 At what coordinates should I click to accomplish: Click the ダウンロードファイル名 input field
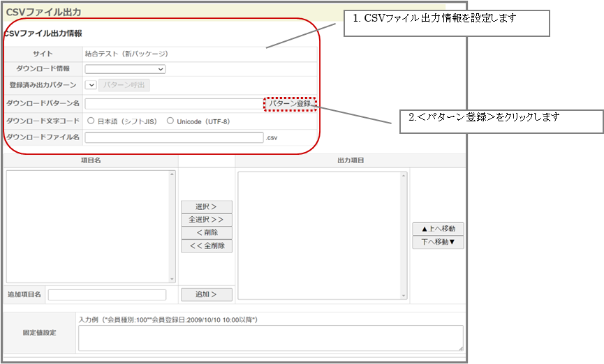coord(174,137)
